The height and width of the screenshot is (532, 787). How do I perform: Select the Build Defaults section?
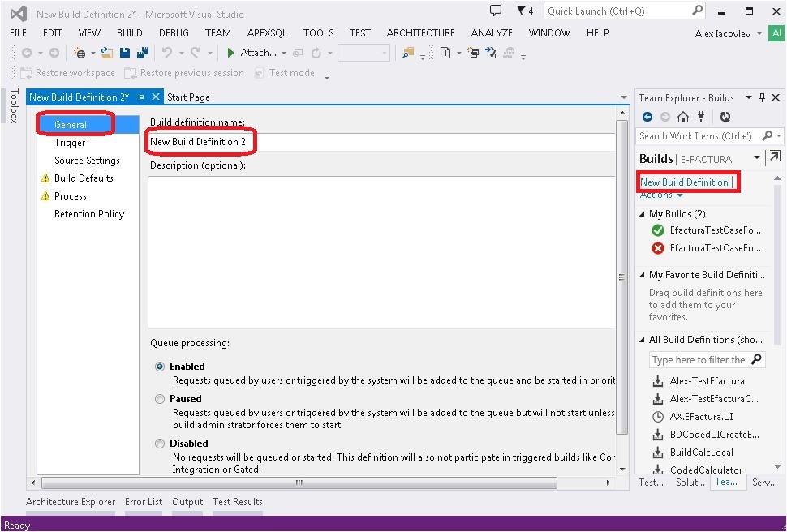tap(84, 178)
